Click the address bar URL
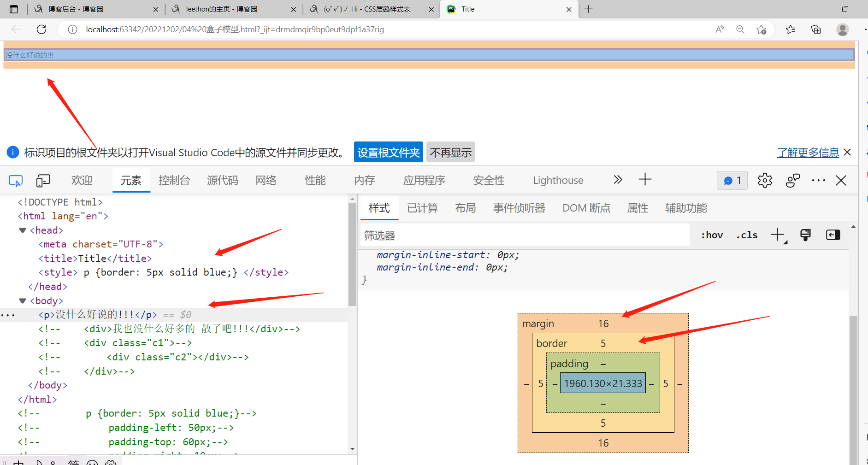This screenshot has width=868, height=465. 235,29
